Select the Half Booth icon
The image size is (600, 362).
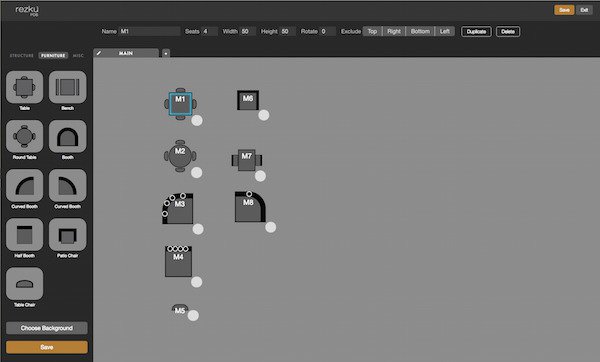24,235
